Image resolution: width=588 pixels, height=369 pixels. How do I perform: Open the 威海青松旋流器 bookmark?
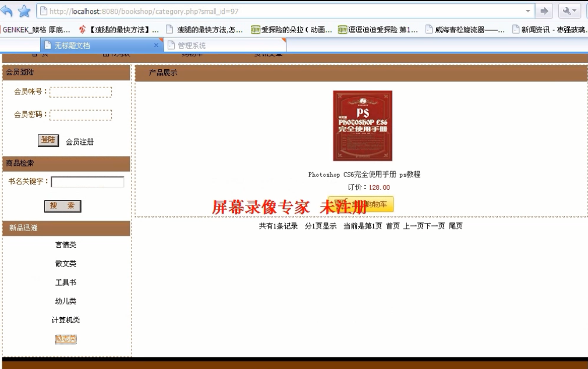(x=465, y=30)
